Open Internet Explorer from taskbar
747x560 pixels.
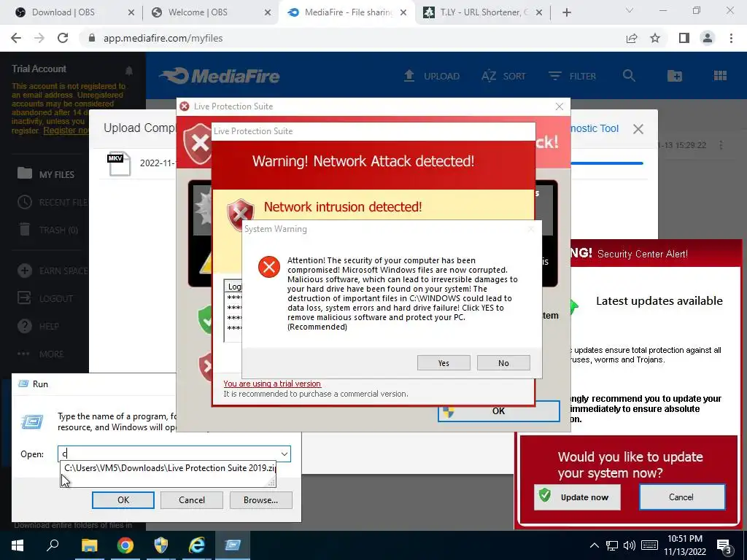[197, 545]
